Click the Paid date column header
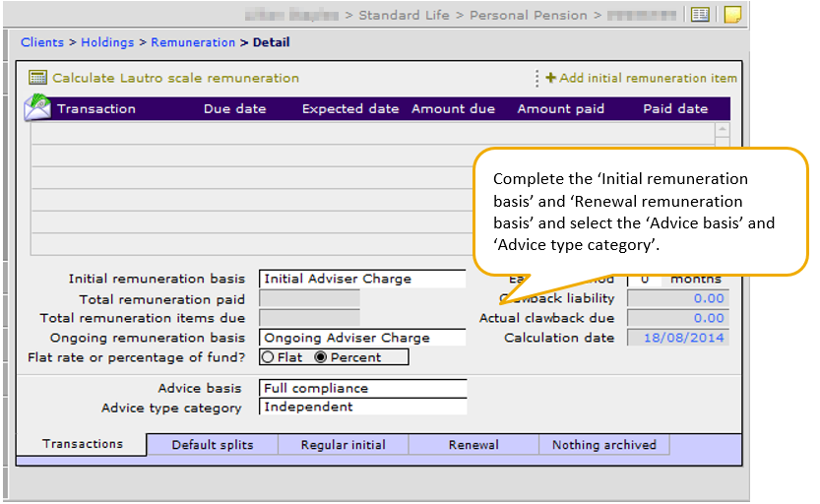Viewport: 820px width, 504px height. (675, 108)
